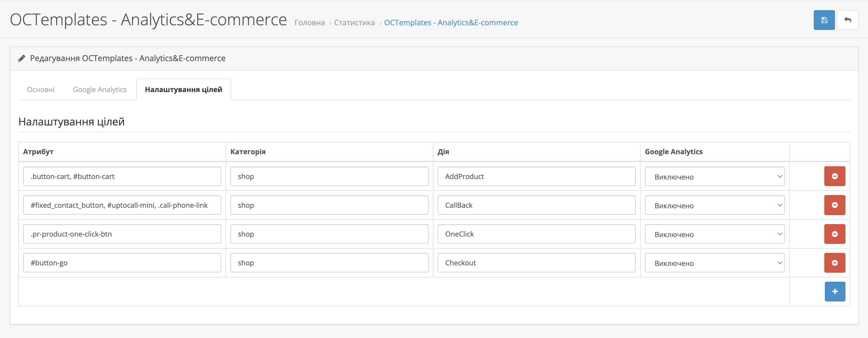
Task: Expand Google Analytics dropdown for Checkout row
Action: (x=714, y=263)
